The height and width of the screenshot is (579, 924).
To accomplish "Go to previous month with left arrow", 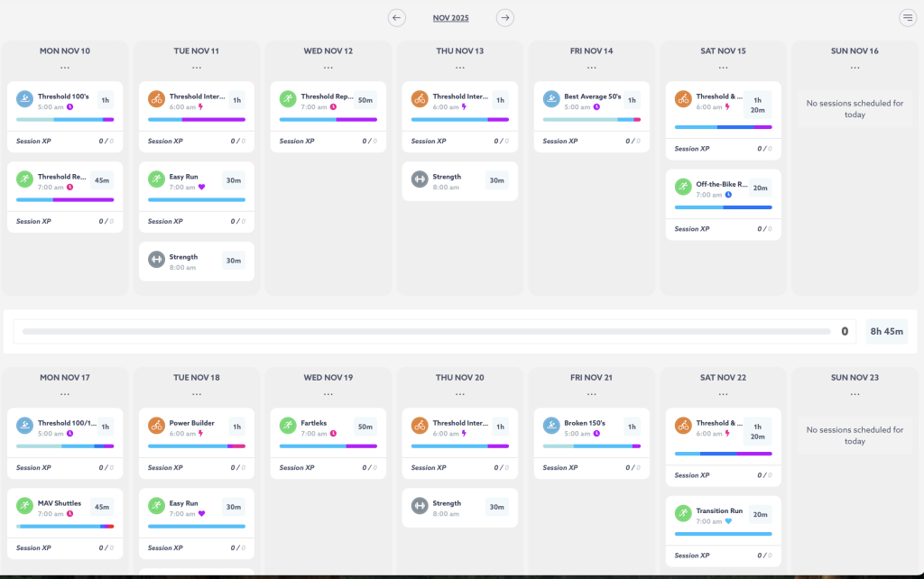I will tap(397, 18).
